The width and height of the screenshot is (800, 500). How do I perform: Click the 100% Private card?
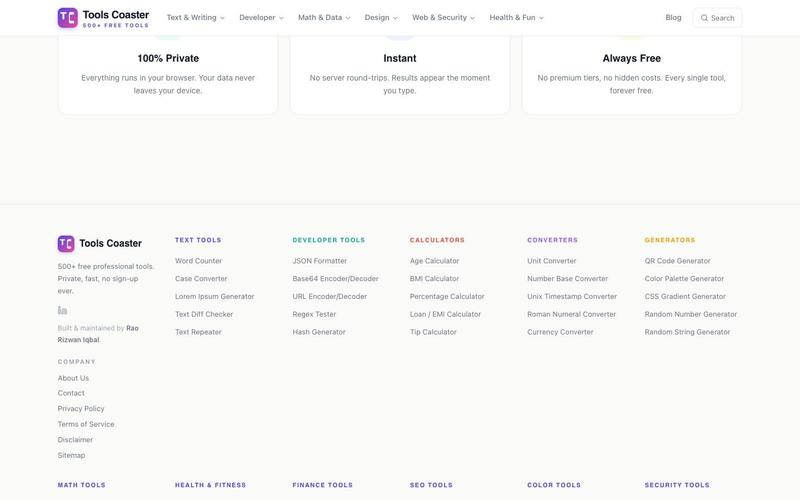click(x=168, y=74)
